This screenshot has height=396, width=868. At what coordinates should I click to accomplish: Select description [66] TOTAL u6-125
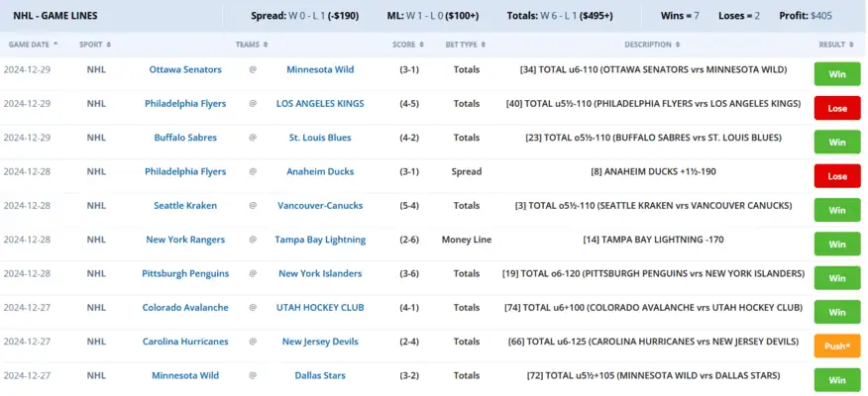(653, 342)
